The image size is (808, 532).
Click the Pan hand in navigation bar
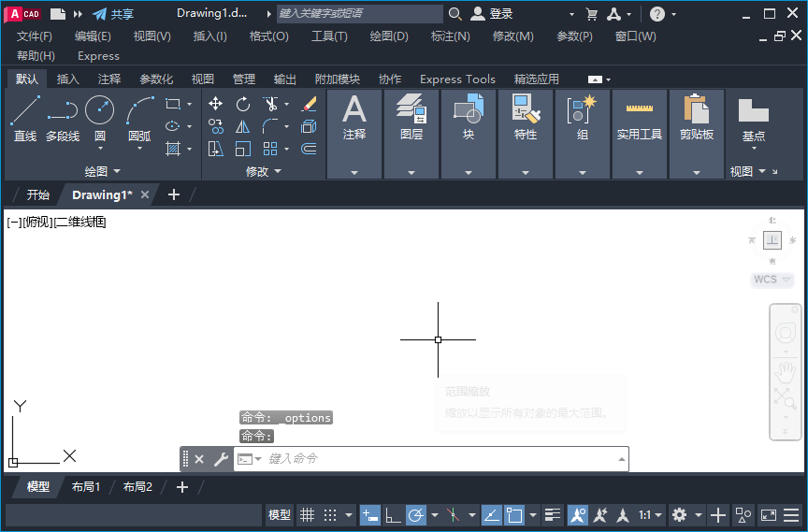[785, 372]
